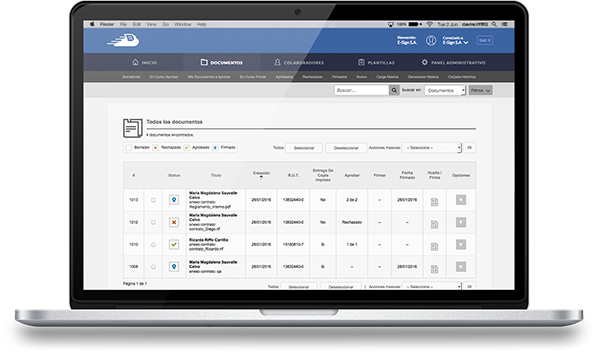Click the green approved status icon for document 1010
Screen dimensions: 600x364
(174, 244)
